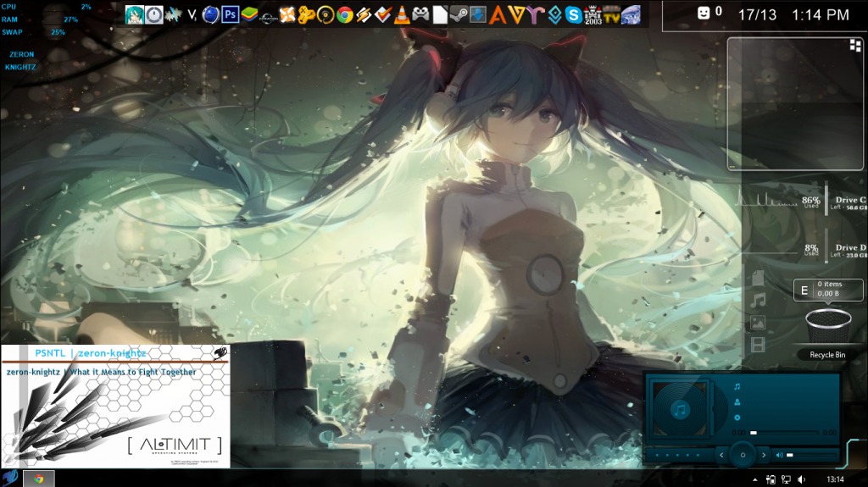Viewport: 868px width, 487px height.
Task: Launch Google Chrome from the dock
Action: click(x=344, y=15)
